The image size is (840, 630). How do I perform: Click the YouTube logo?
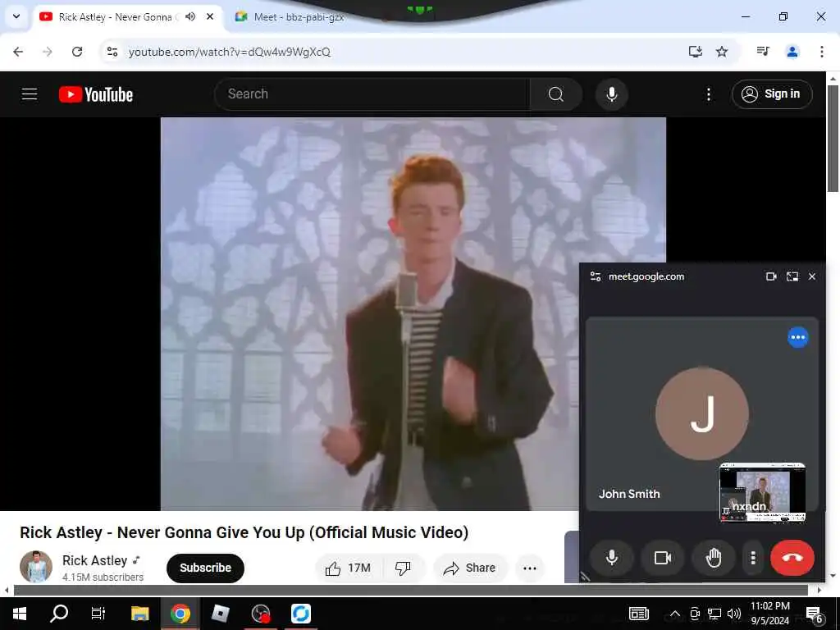(96, 94)
